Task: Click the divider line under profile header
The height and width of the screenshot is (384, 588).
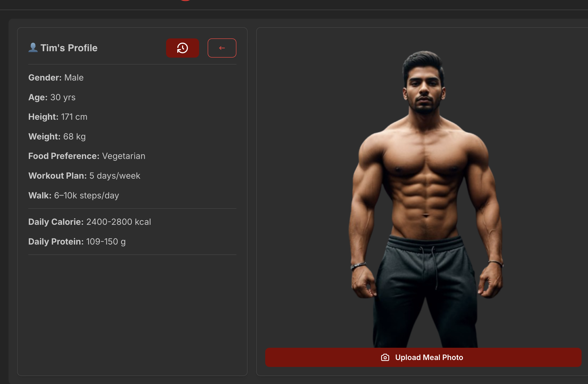Action: (132, 64)
